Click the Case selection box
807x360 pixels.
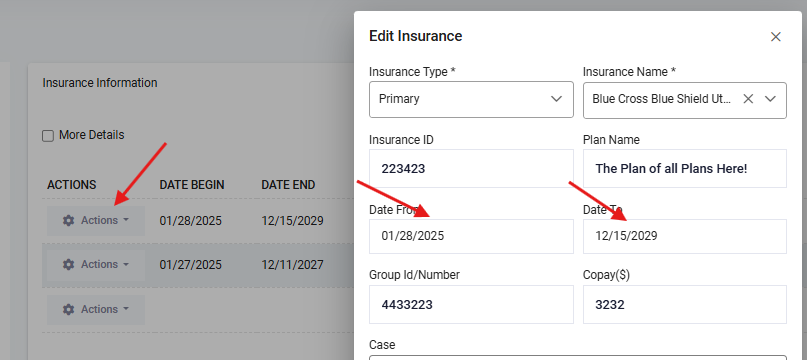pyautogui.click(x=578, y=357)
